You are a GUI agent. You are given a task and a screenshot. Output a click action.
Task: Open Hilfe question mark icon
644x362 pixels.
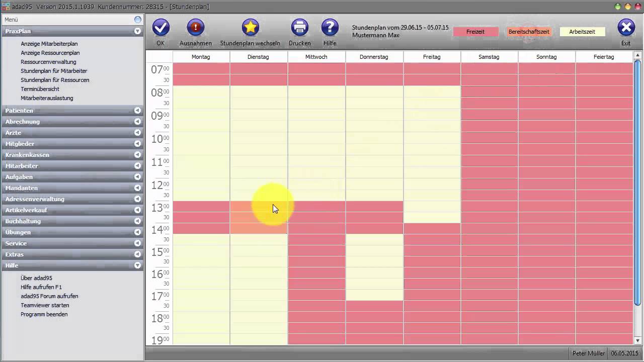click(330, 28)
